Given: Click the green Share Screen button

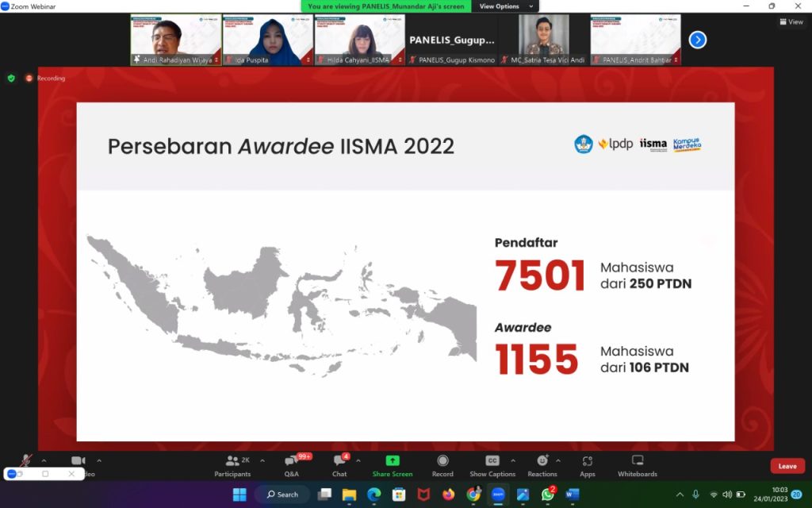Looking at the screenshot, I should coord(393,465).
